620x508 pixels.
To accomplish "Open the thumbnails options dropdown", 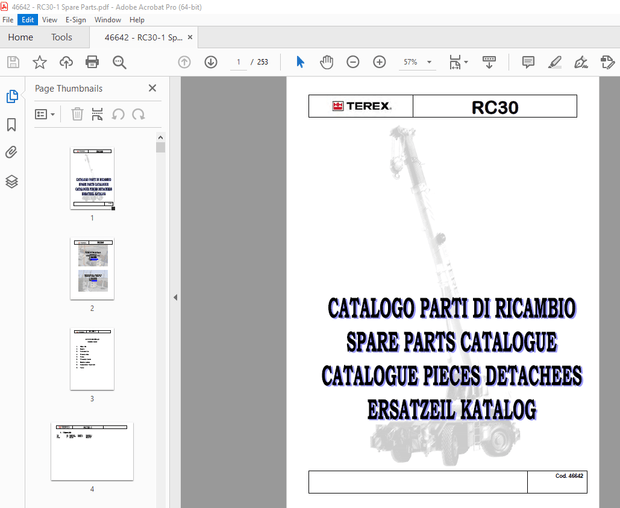I will (45, 114).
